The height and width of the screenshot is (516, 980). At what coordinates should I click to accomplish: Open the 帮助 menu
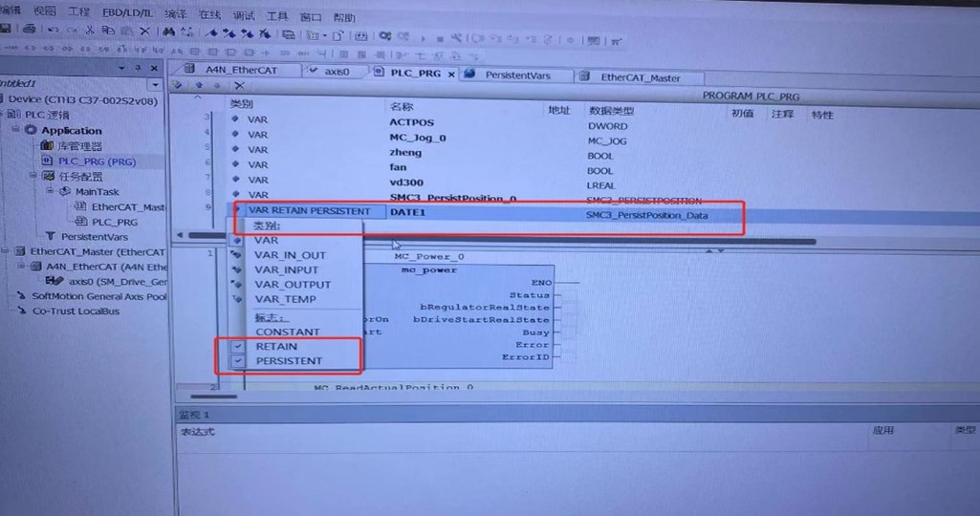tap(344, 18)
